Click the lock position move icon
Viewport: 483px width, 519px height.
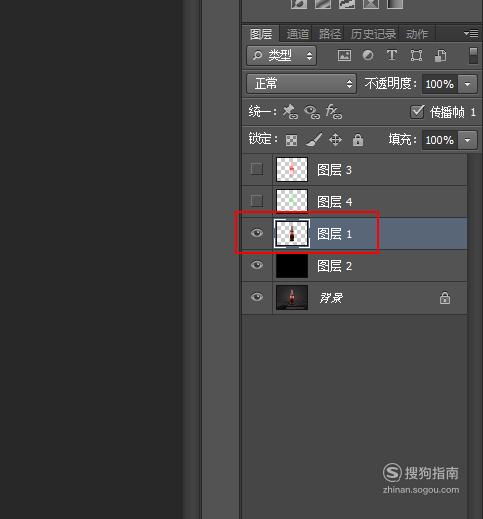coord(335,140)
